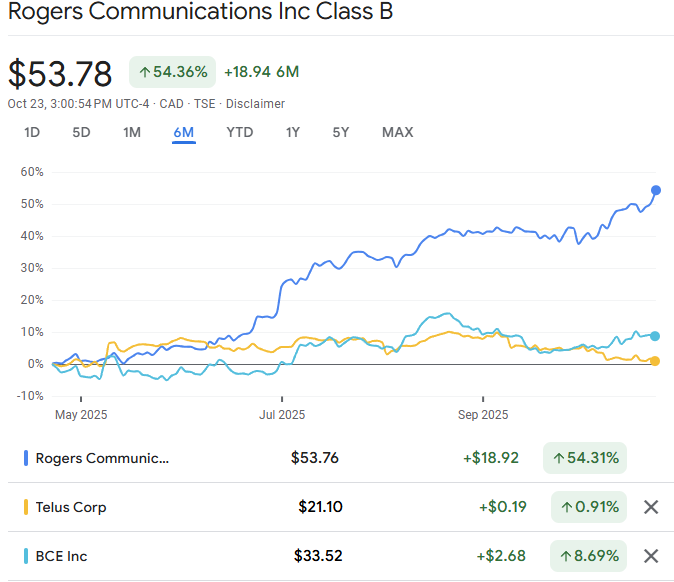The image size is (674, 582).
Task: Click the 54.36% gain badge
Action: point(172,72)
